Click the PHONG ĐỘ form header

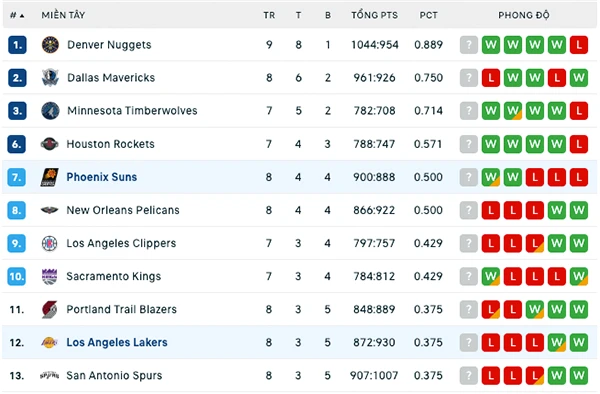(523, 15)
